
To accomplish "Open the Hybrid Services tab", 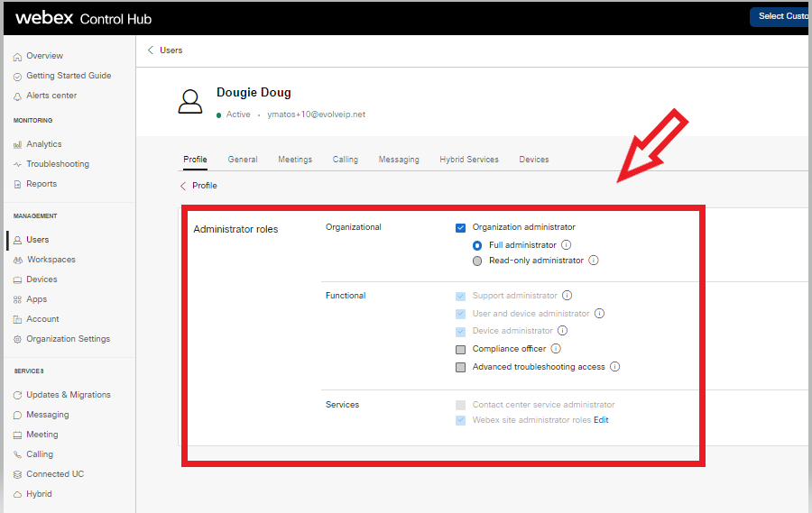I will pyautogui.click(x=468, y=160).
